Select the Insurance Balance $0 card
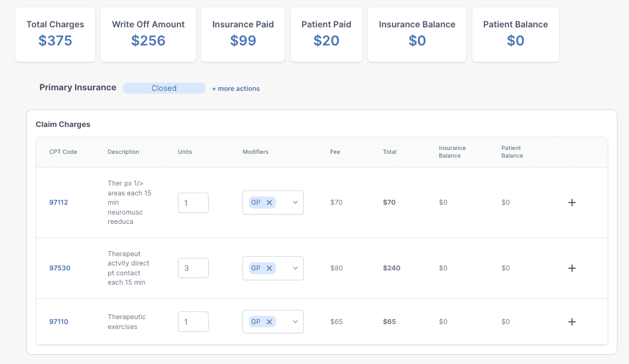Image resolution: width=629 pixels, height=364 pixels. pos(417,34)
